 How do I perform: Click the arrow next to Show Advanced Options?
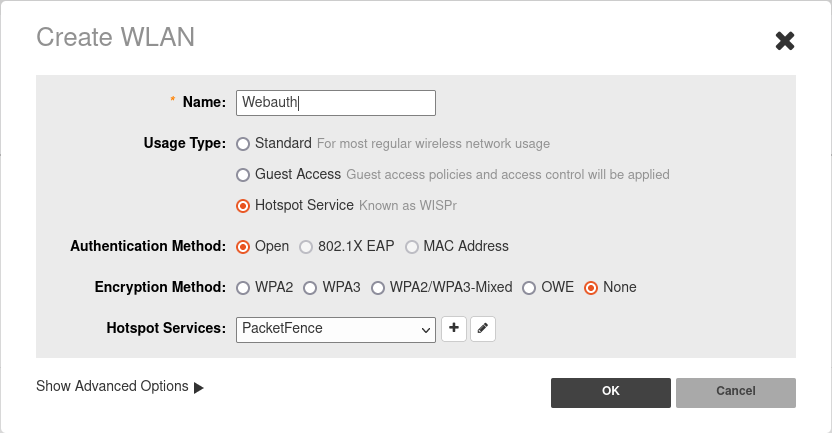pos(199,387)
